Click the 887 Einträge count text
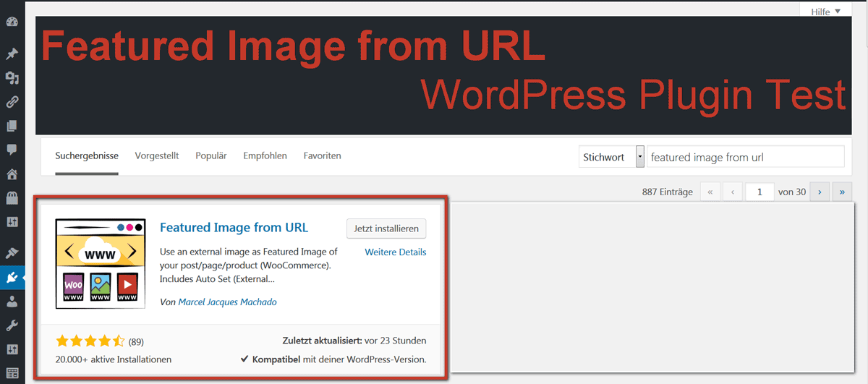868x384 pixels. coord(667,192)
